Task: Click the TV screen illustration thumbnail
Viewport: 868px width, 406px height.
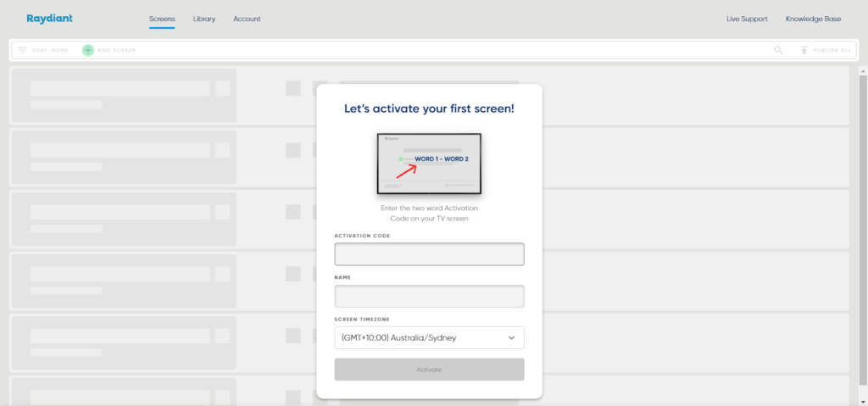Action: (429, 164)
